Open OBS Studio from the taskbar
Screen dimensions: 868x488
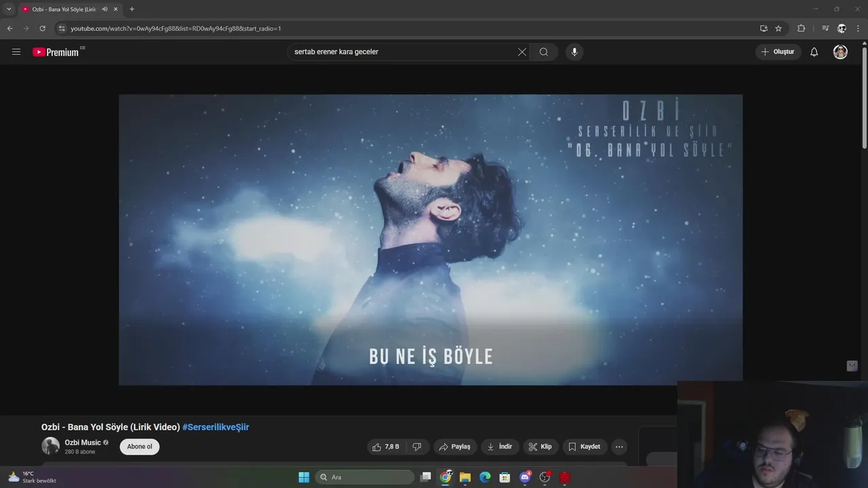pyautogui.click(x=545, y=477)
